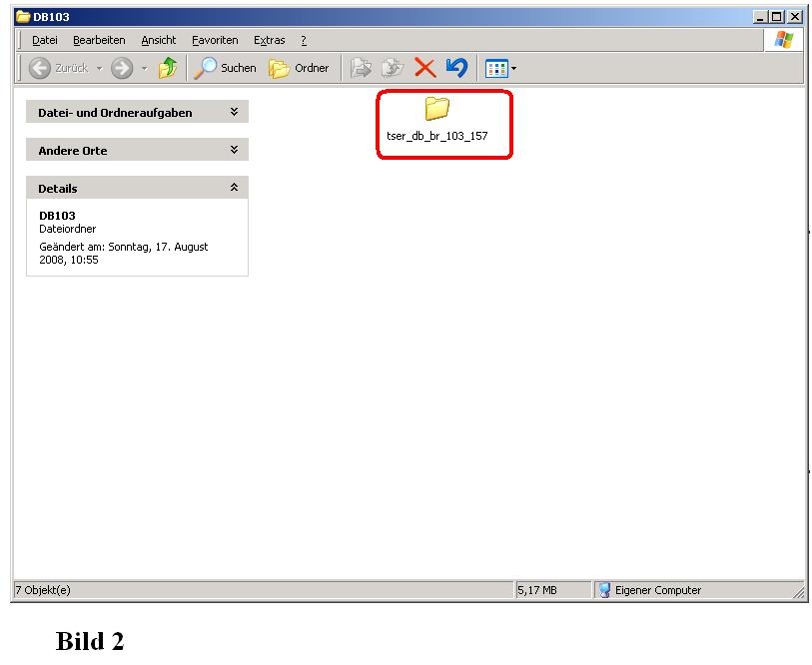The width and height of the screenshot is (812, 665).
Task: Open dropdown arrow next to Zurück
Action: tap(99, 68)
